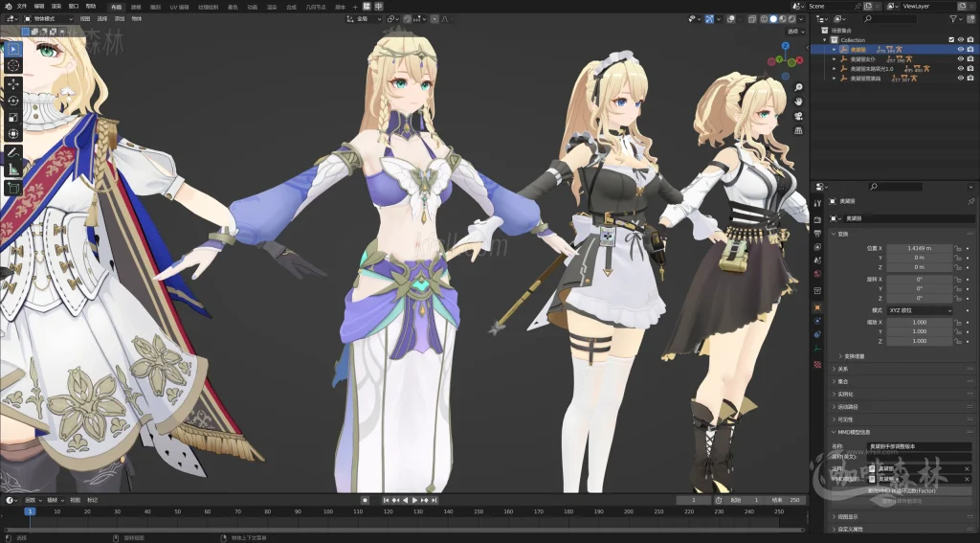
Task: Open the pivot point dropdown
Action: click(x=393, y=19)
